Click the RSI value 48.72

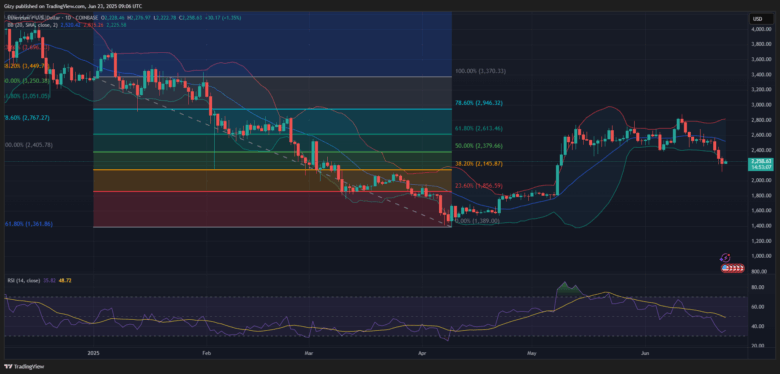(66, 280)
